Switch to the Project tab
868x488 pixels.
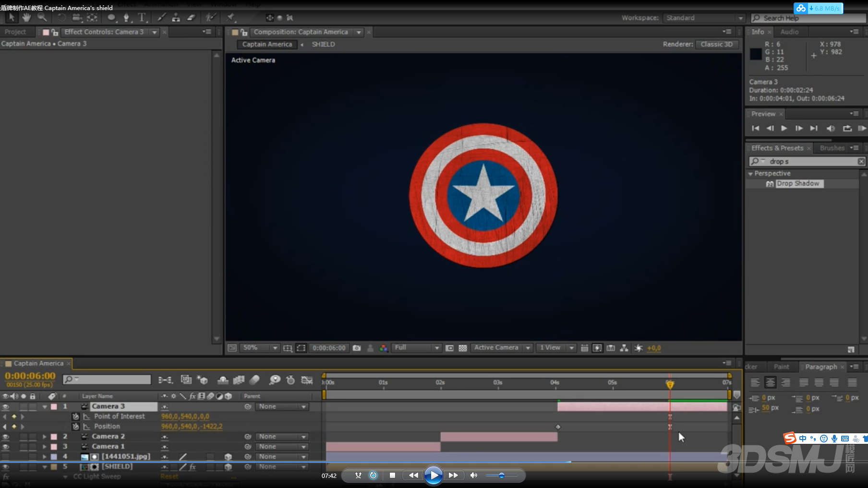pos(15,32)
